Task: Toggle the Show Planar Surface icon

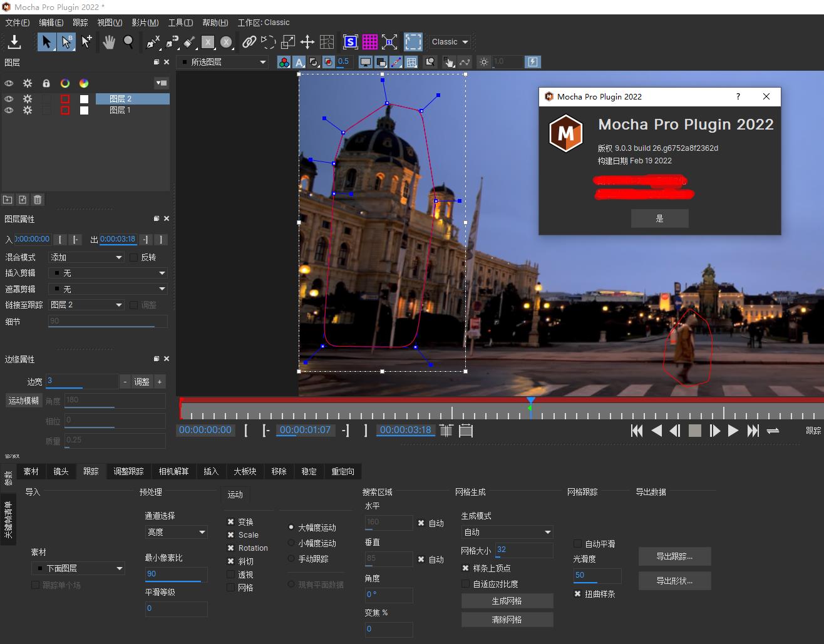Action: click(351, 42)
